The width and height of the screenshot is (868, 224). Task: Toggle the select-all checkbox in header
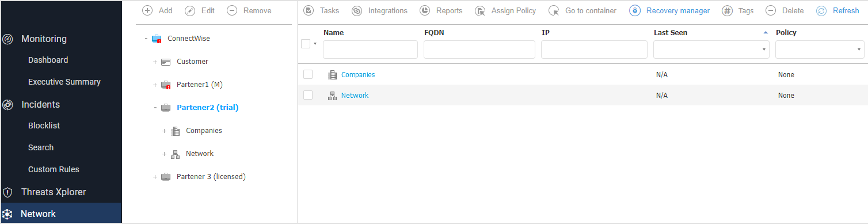[306, 44]
